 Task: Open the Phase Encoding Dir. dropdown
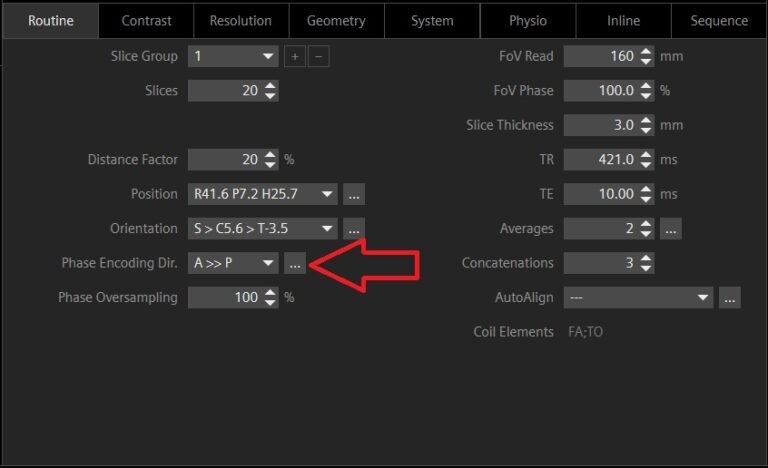point(267,263)
